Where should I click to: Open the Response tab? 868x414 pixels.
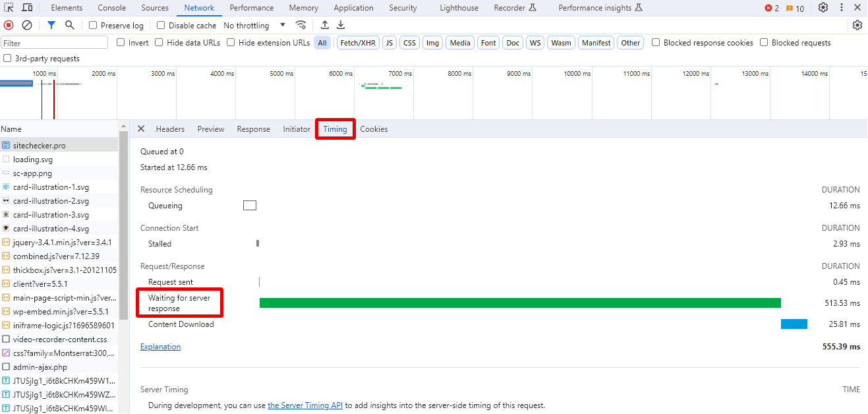pyautogui.click(x=254, y=129)
